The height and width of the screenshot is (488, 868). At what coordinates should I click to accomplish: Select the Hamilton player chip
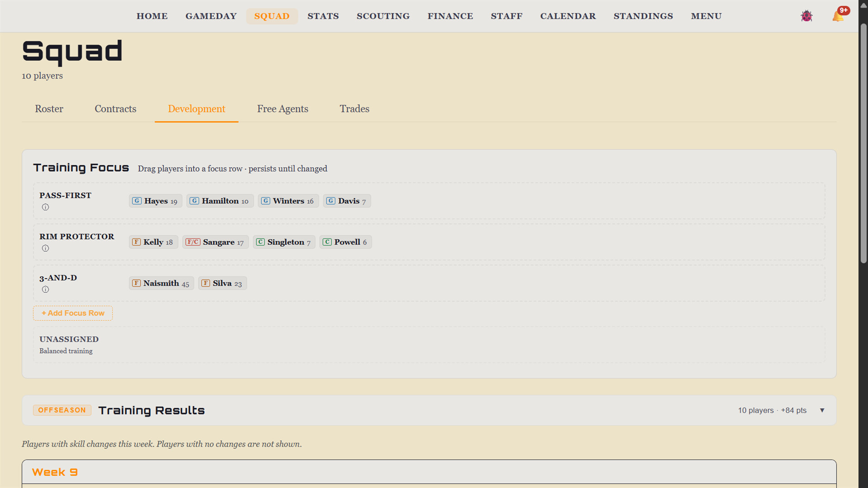pyautogui.click(x=220, y=201)
